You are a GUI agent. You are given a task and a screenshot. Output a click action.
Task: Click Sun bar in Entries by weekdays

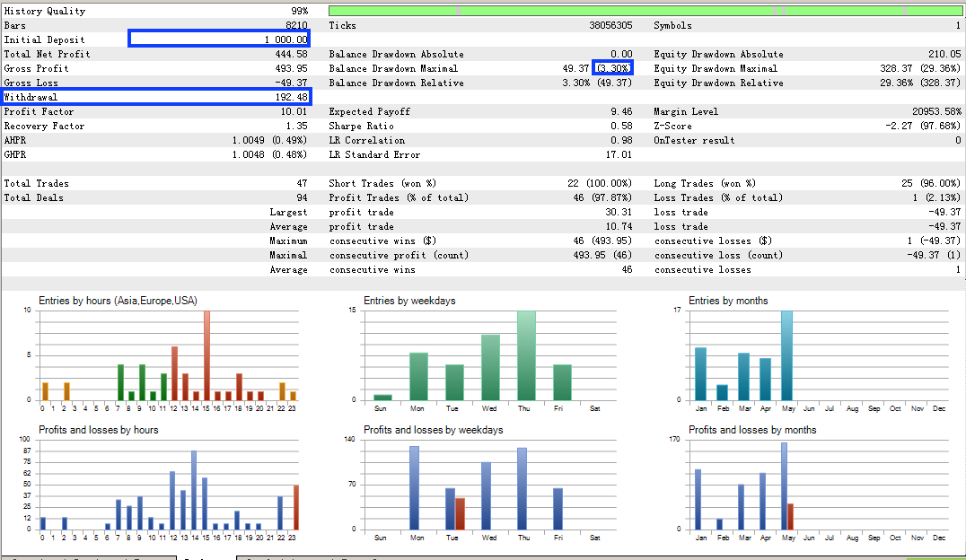tap(382, 398)
